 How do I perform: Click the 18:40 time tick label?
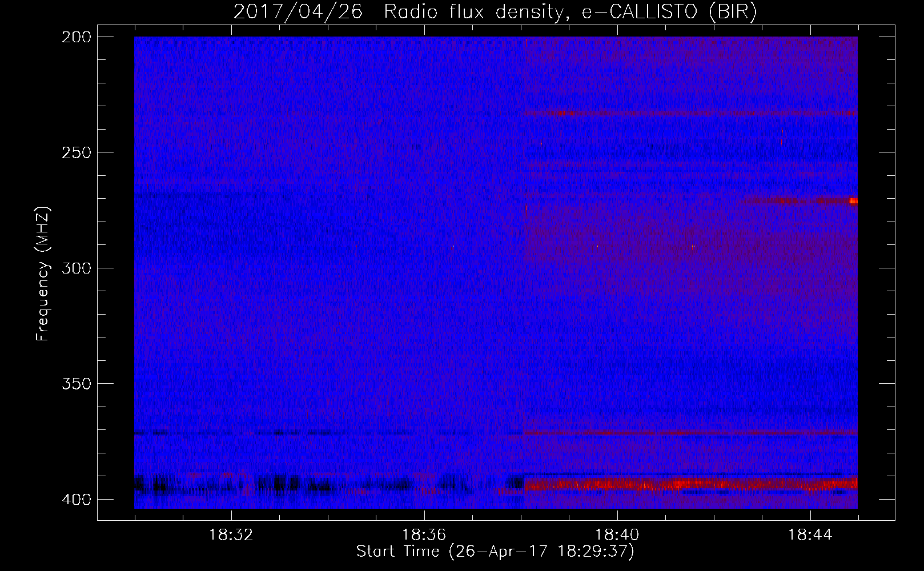pyautogui.click(x=617, y=535)
